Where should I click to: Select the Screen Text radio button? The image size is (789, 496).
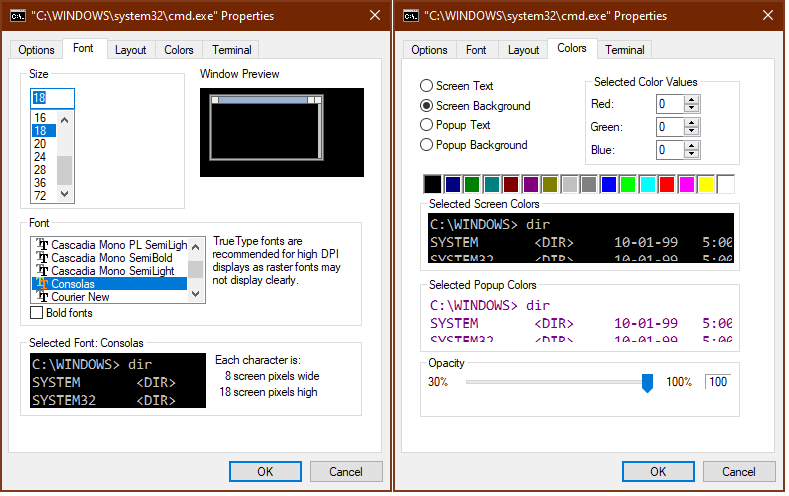(427, 86)
